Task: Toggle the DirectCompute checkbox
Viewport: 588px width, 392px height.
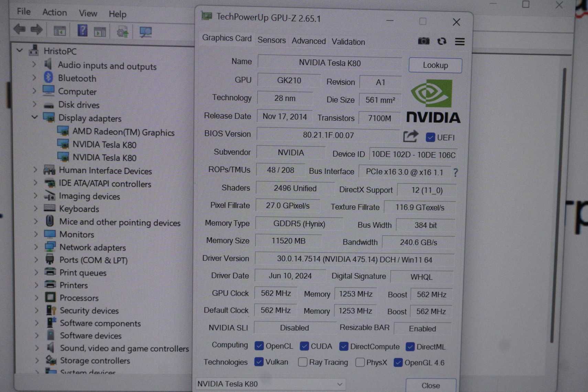Action: click(x=344, y=346)
